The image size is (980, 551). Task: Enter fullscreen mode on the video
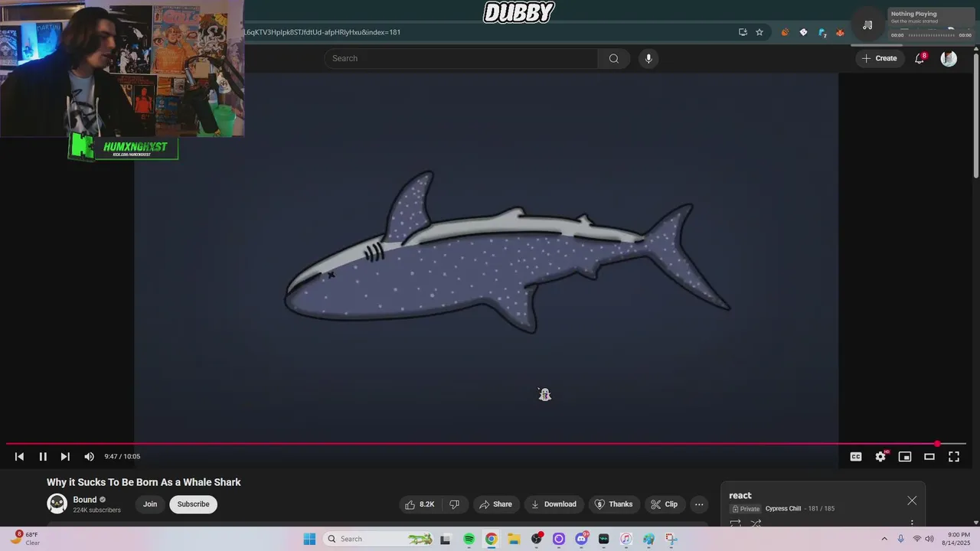954,457
